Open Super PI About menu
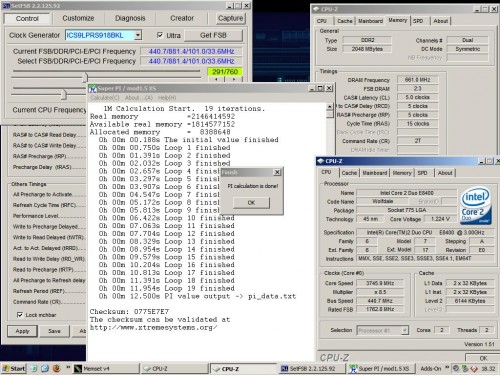Image resolution: width=500 pixels, height=375 pixels. click(139, 98)
